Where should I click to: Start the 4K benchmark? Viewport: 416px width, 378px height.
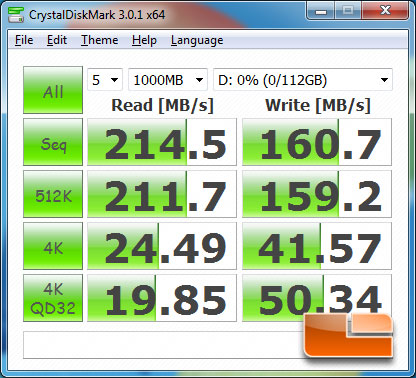coord(53,246)
